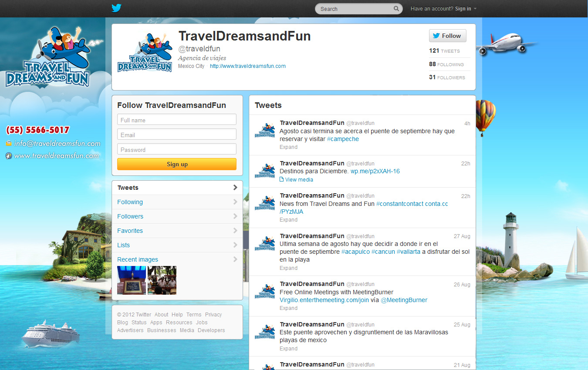Screen dimensions: 588x370
Task: Open the TravelDreamsandFun profile avatar in header
Action: point(145,52)
